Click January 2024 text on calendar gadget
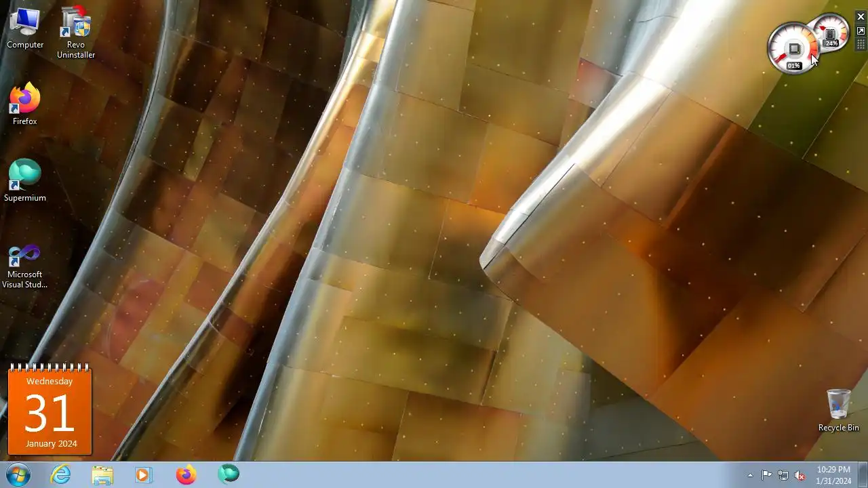Viewport: 868px width, 488px height. [x=52, y=444]
